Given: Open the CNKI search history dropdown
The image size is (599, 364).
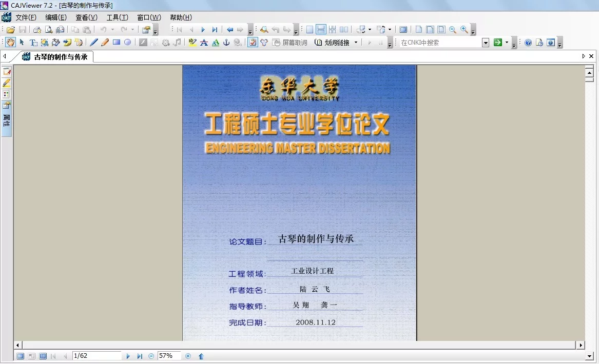Looking at the screenshot, I should pos(486,43).
